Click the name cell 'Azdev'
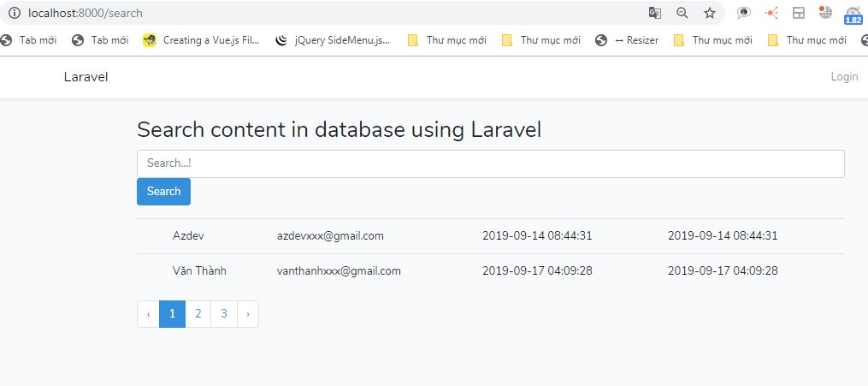 (x=188, y=236)
